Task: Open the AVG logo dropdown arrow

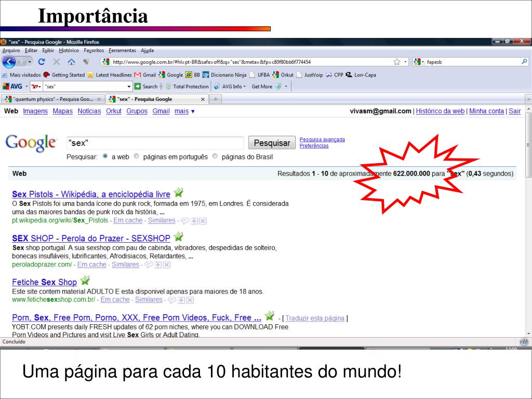Action: point(26,87)
